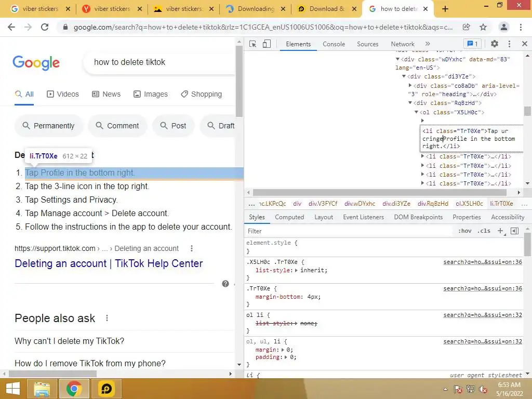This screenshot has width=532, height=399.
Task: Click the breadcrumb leading ellipsis
Action: pos(251,204)
